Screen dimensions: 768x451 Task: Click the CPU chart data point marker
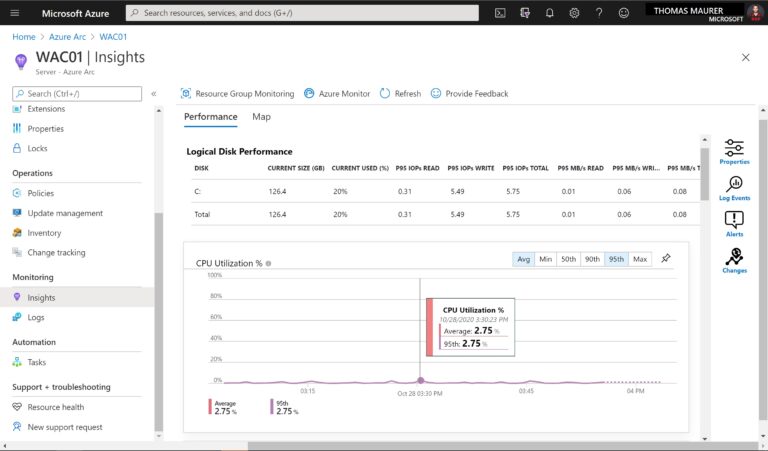[420, 380]
